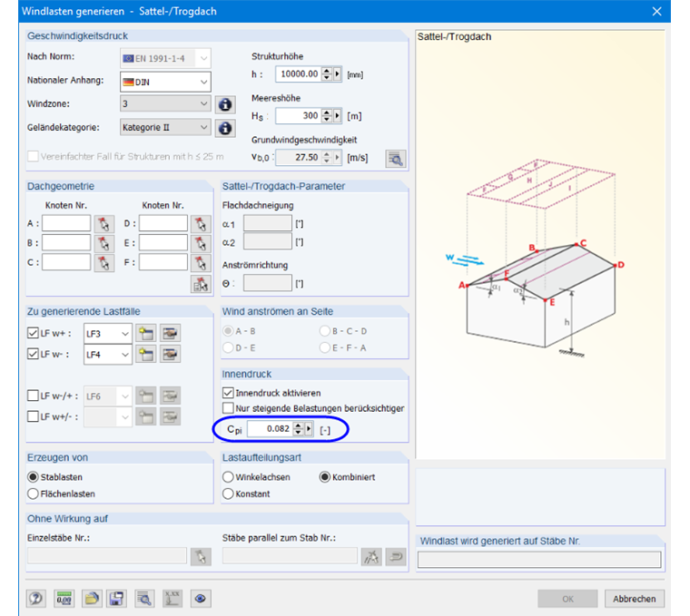Image resolution: width=690 pixels, height=616 pixels.
Task: Choose Winkelachsen load distribution
Action: (x=228, y=477)
